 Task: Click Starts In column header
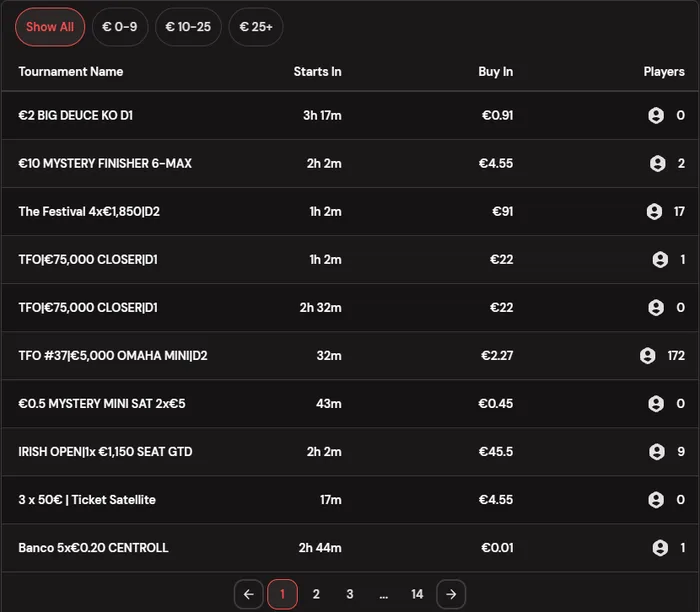(x=317, y=72)
